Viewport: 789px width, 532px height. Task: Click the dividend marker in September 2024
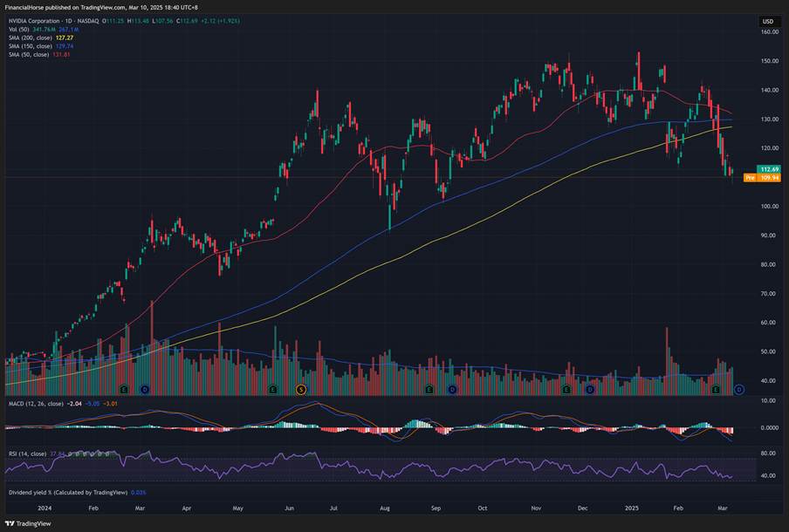(x=452, y=389)
